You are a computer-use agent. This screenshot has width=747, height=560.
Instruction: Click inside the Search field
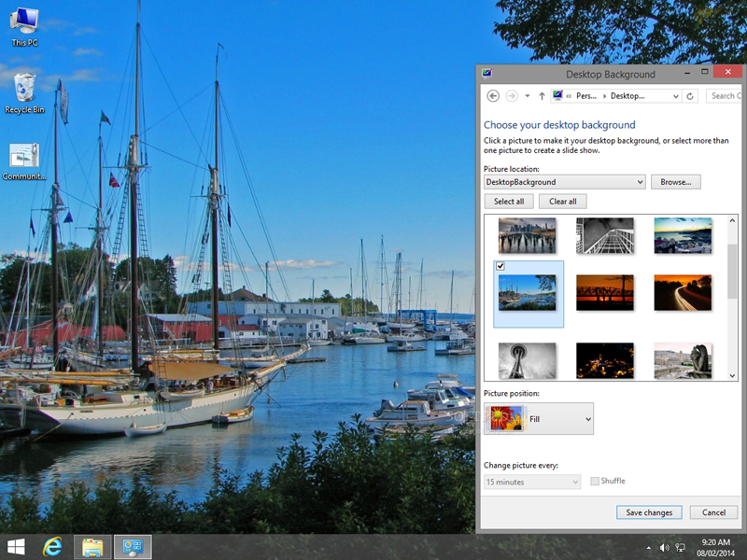pyautogui.click(x=724, y=95)
